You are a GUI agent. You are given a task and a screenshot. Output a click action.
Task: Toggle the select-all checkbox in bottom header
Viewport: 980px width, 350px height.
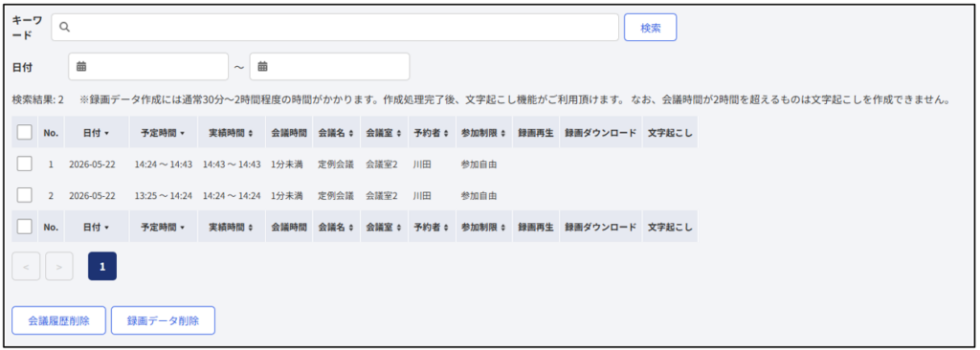tap(24, 227)
